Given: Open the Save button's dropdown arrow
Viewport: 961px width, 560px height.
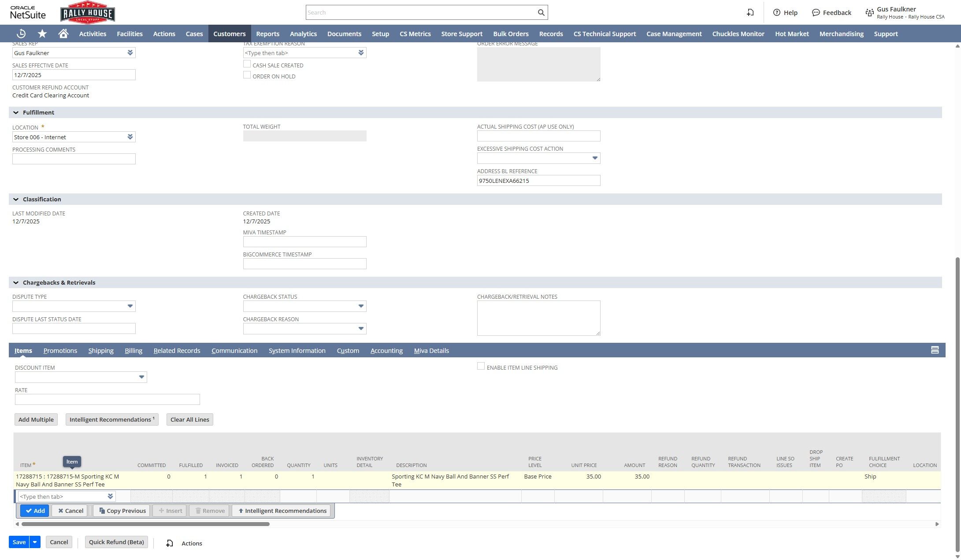Looking at the screenshot, I should click(35, 542).
